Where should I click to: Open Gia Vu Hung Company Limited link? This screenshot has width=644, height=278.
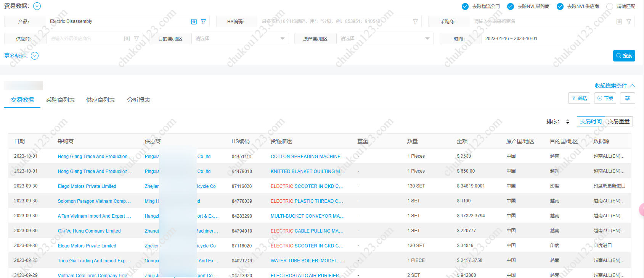89,231
